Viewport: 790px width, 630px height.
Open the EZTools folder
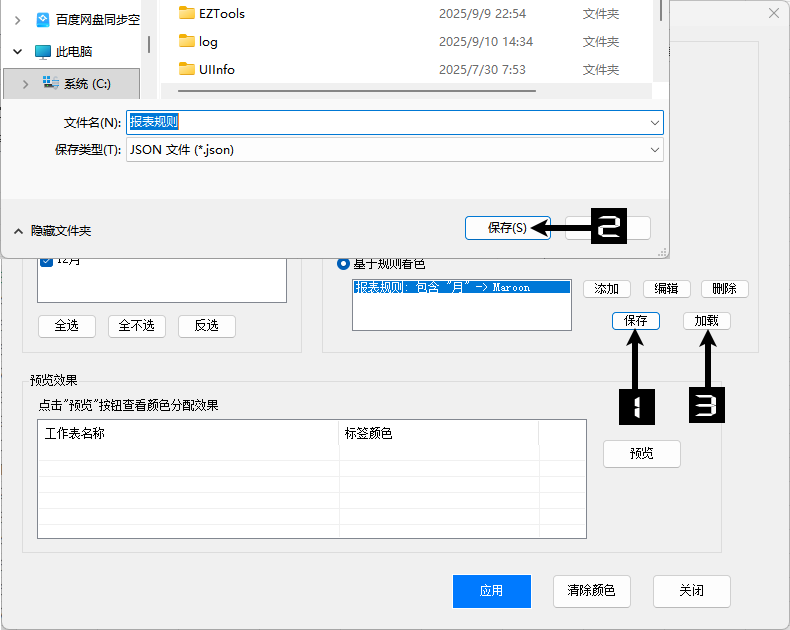(221, 13)
